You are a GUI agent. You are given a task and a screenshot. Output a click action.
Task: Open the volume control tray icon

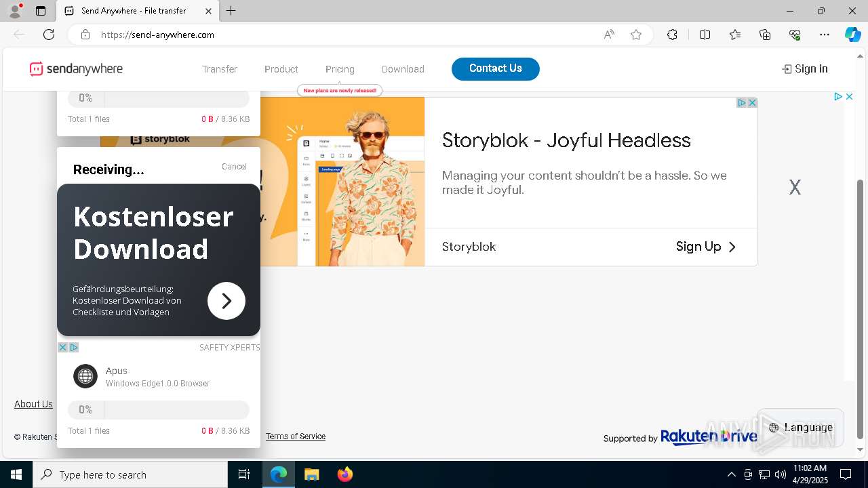(x=780, y=474)
